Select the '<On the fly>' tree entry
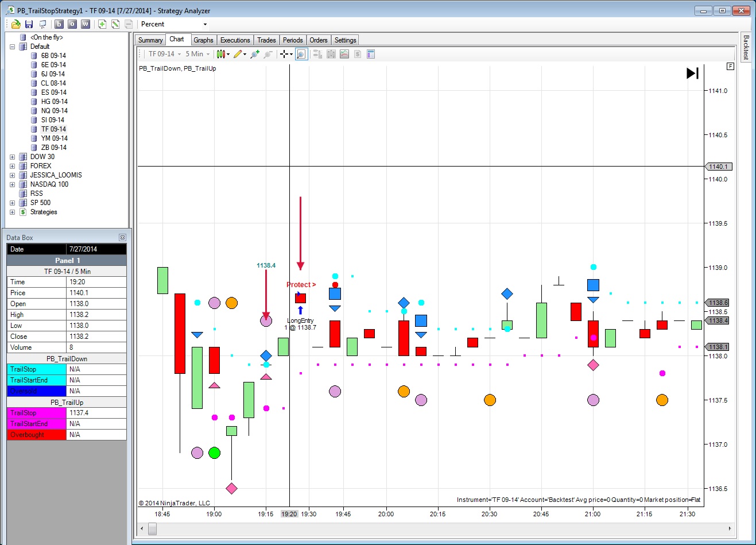The height and width of the screenshot is (545, 756). [x=46, y=37]
